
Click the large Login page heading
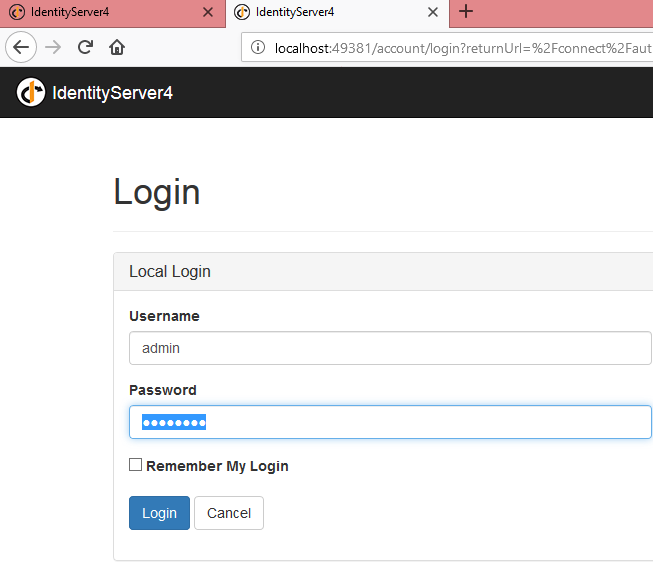(x=157, y=192)
